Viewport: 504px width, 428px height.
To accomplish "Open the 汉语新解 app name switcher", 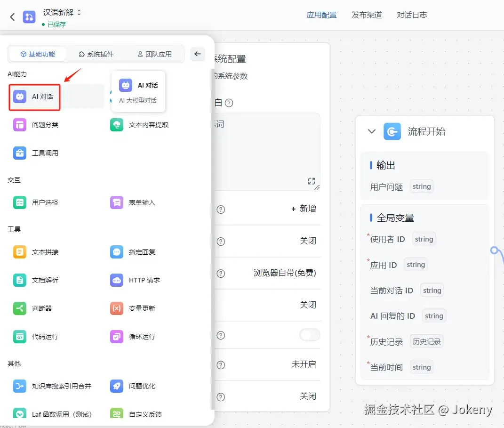I will coord(62,14).
